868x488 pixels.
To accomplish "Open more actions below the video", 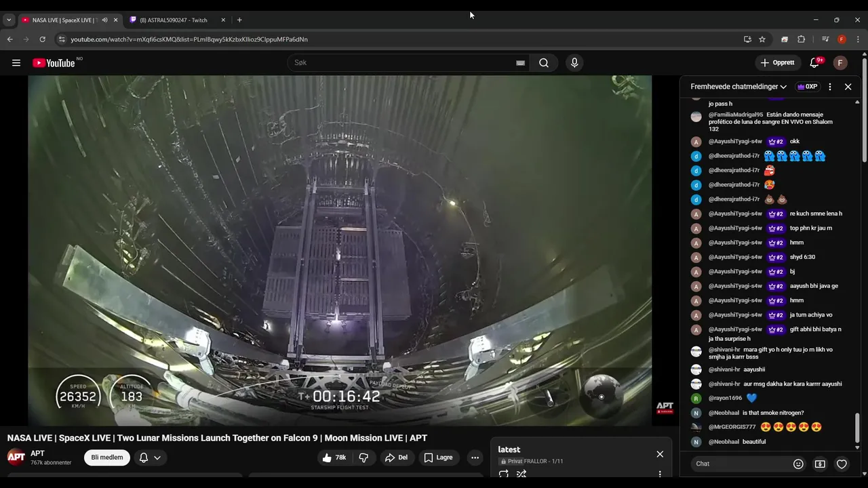I will coord(475,457).
